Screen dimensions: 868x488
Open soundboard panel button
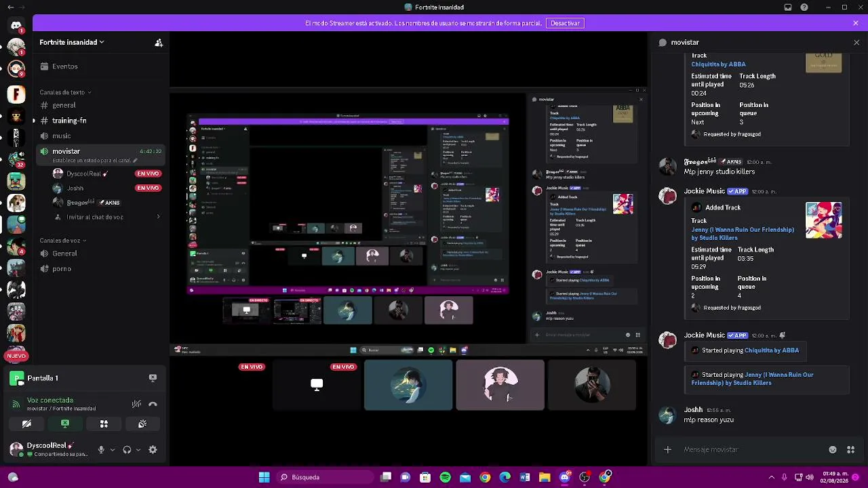tap(142, 424)
